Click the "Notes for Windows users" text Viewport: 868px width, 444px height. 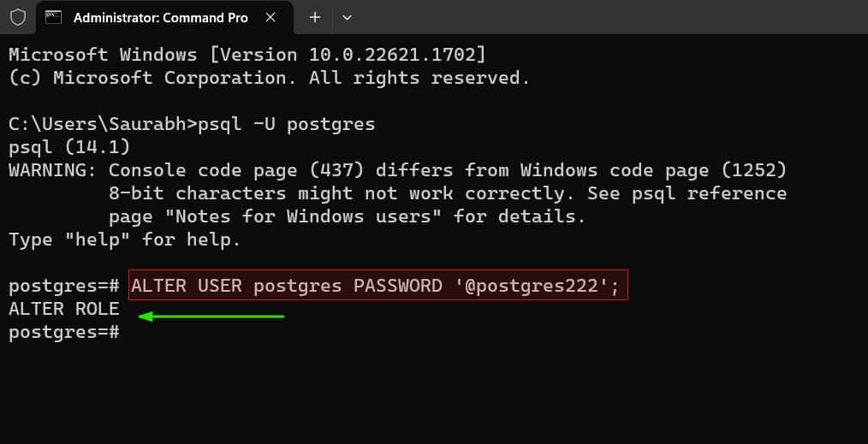tap(303, 216)
